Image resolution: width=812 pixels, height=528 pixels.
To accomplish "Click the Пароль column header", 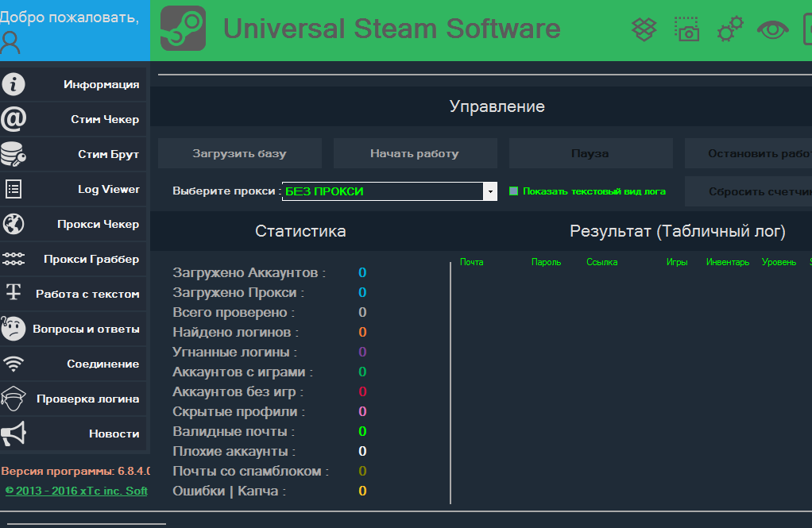I will pos(547,262).
